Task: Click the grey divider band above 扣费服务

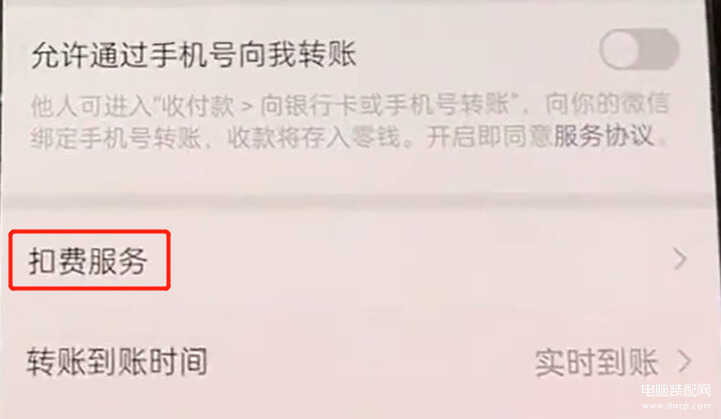Action: tap(360, 200)
